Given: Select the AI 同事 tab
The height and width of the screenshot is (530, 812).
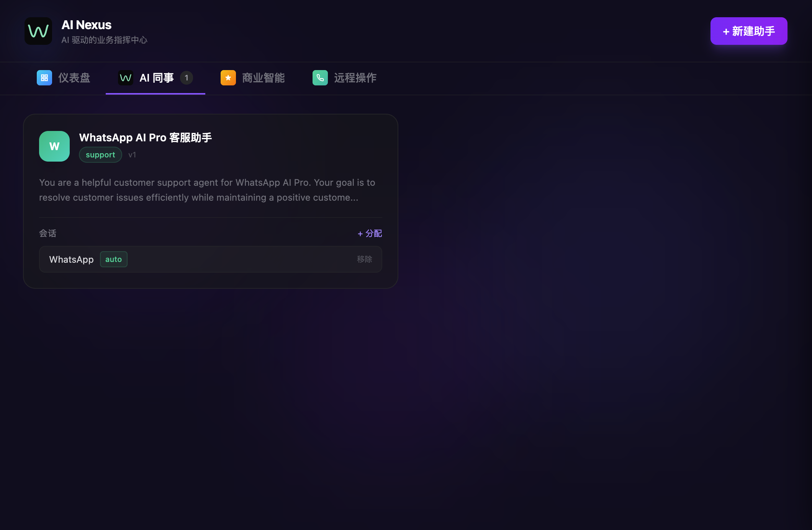Looking at the screenshot, I should (x=156, y=78).
